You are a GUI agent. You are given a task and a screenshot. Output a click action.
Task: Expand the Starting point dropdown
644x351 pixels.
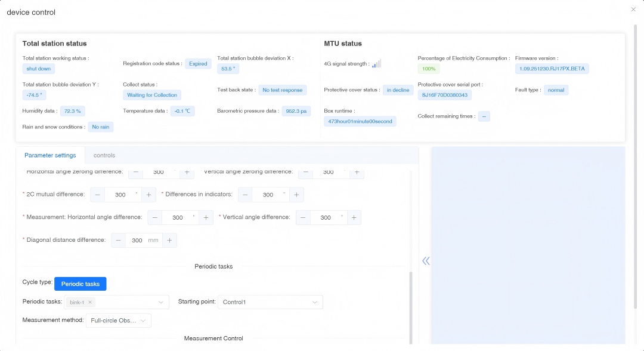[x=314, y=303]
